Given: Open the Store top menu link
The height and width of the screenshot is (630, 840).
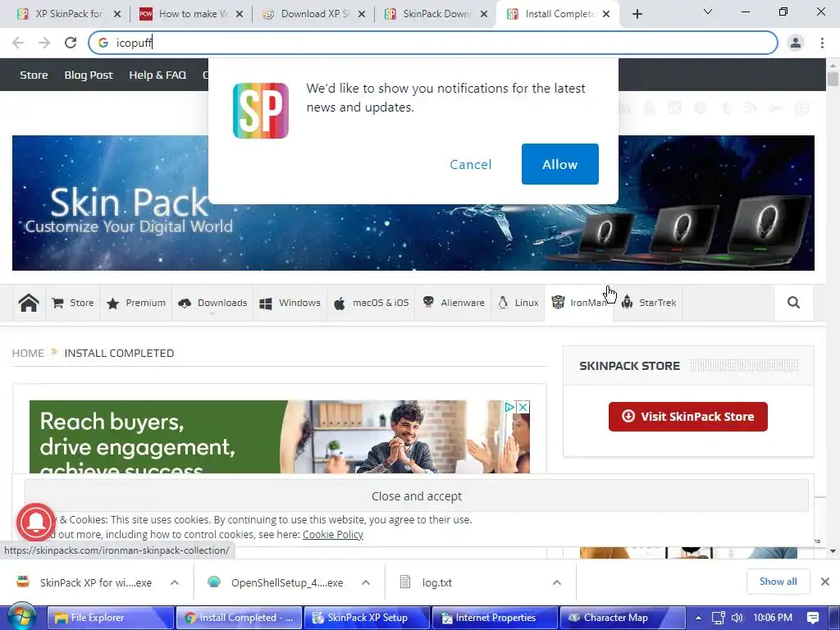Looking at the screenshot, I should pos(34,75).
